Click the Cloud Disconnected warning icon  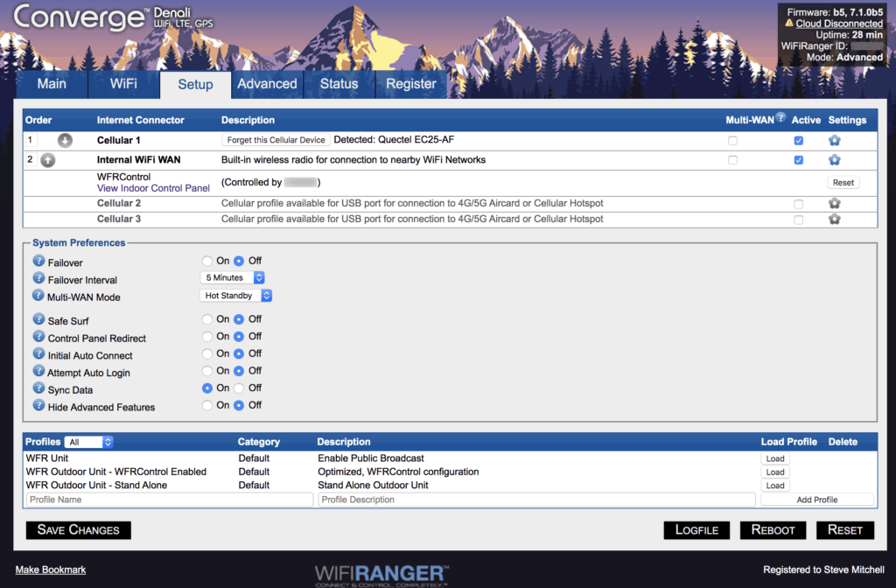(789, 23)
